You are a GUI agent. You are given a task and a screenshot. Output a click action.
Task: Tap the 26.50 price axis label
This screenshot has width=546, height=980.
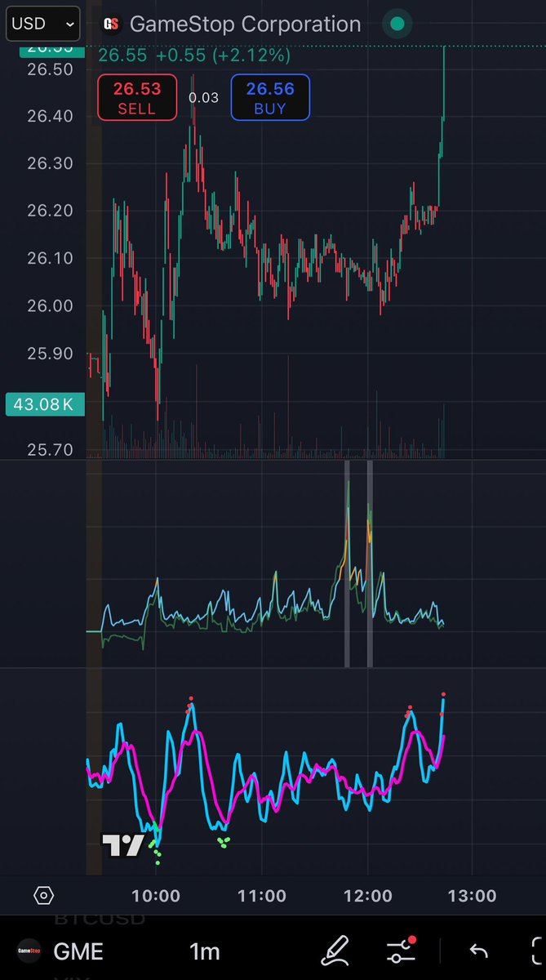point(50,69)
